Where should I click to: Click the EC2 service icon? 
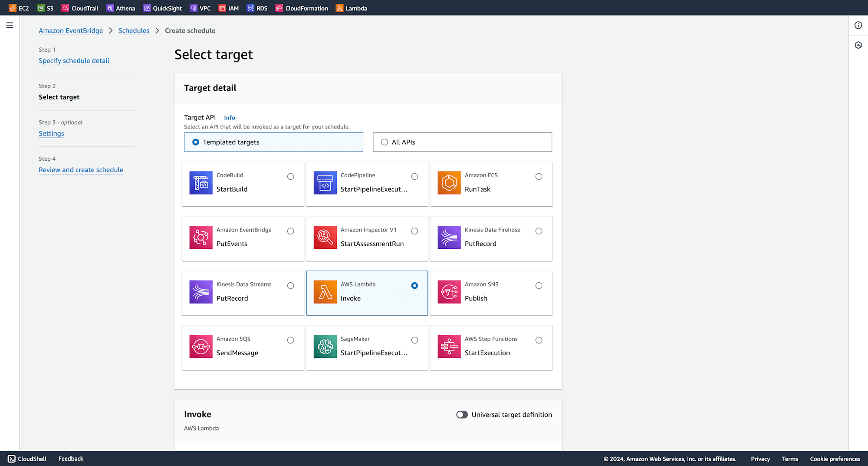coord(13,8)
